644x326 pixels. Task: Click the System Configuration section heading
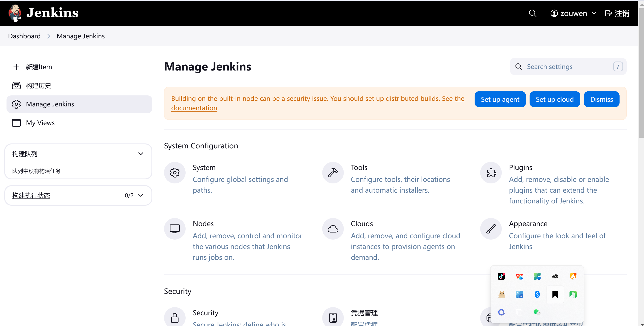point(201,146)
